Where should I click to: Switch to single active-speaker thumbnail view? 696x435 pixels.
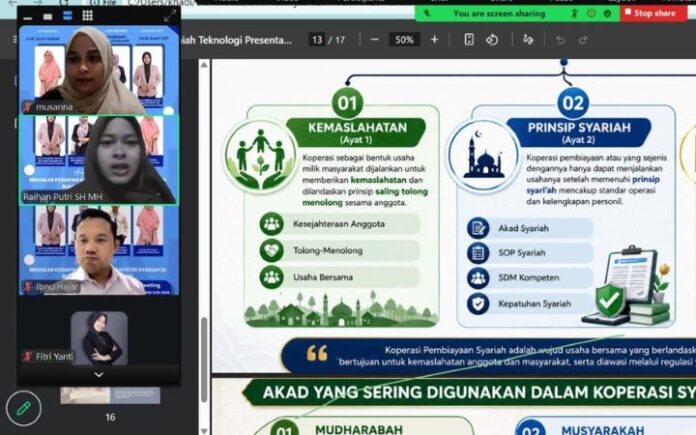(x=47, y=17)
